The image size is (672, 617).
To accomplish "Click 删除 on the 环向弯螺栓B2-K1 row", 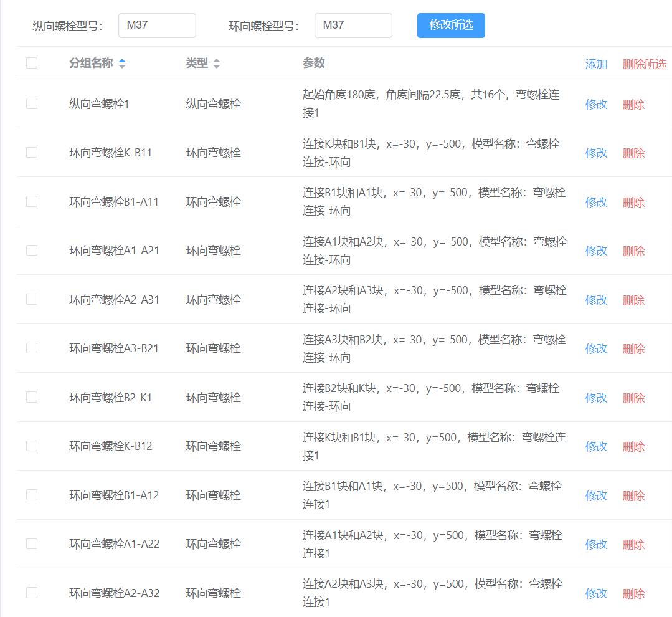I will tap(633, 397).
